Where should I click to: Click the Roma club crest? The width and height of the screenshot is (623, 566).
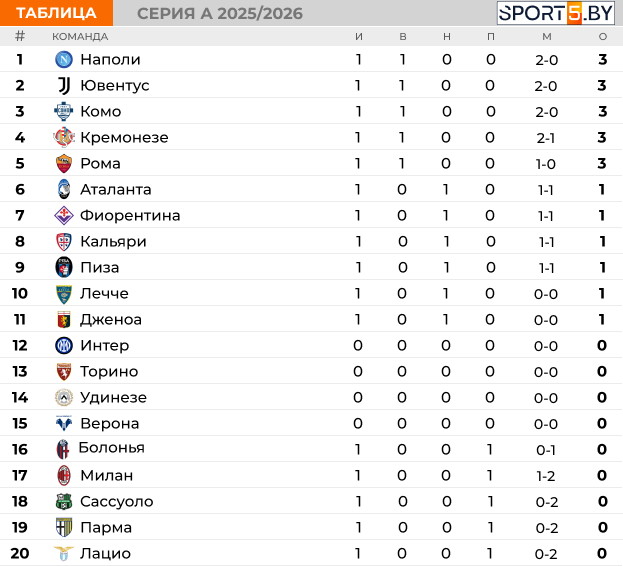tap(64, 164)
